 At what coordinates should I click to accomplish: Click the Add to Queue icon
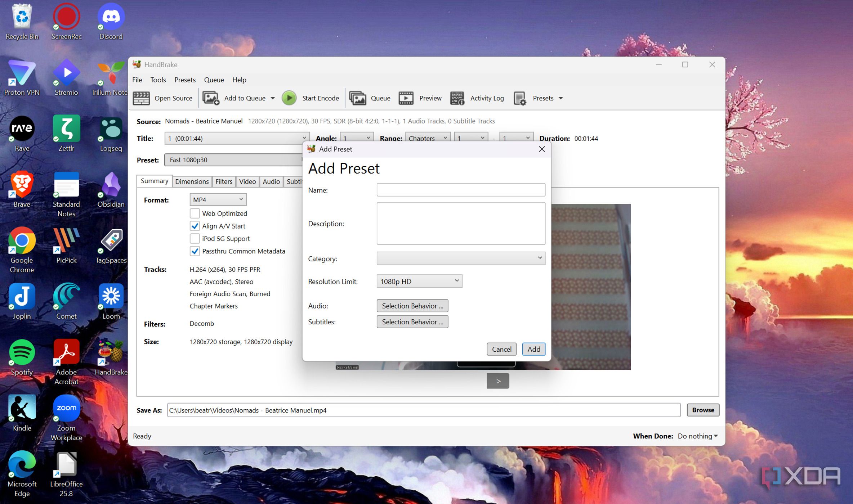click(x=211, y=98)
